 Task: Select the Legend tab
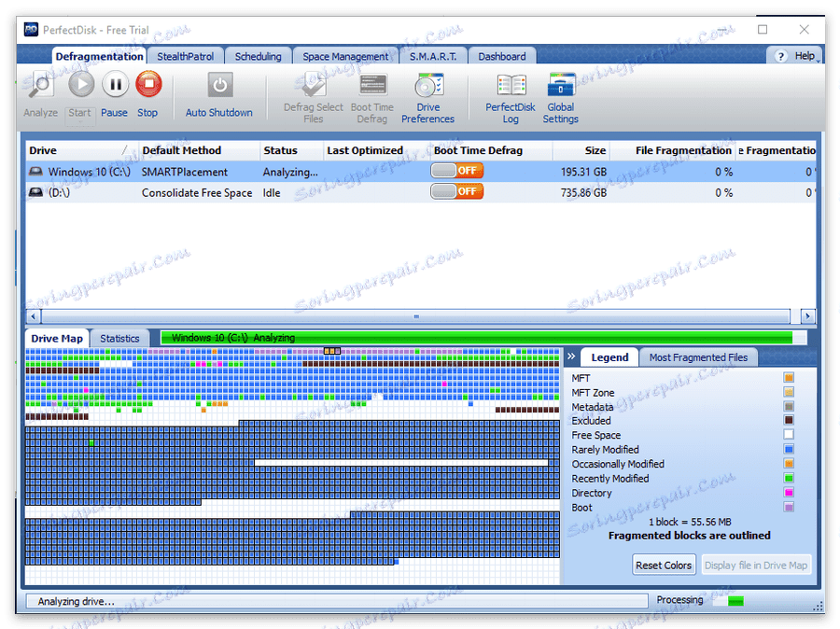[x=609, y=357]
